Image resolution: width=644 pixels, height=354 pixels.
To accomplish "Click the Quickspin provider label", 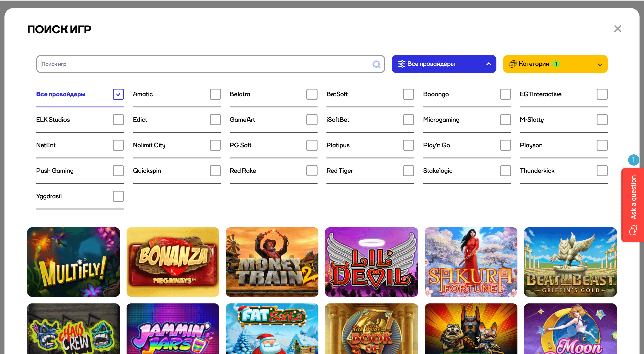I will (147, 171).
